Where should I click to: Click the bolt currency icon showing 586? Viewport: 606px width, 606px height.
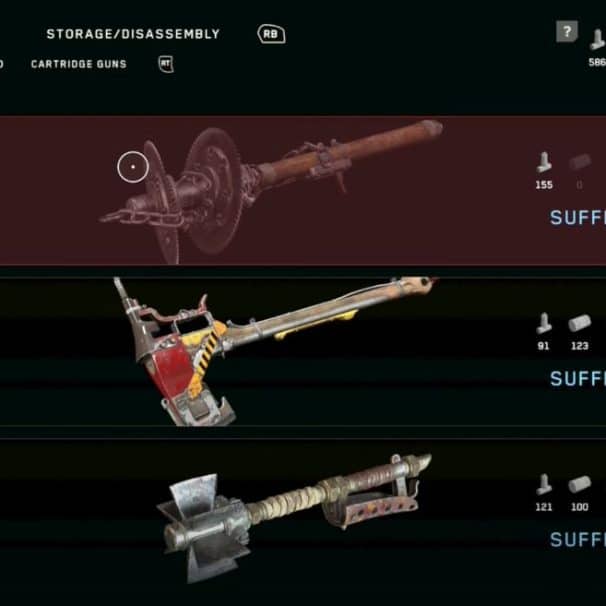[x=597, y=39]
